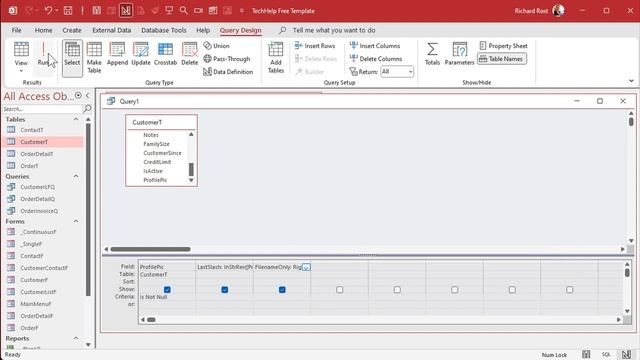Click the Tell me what you want to do box
Image resolution: width=640 pixels, height=360 pixels.
[334, 30]
